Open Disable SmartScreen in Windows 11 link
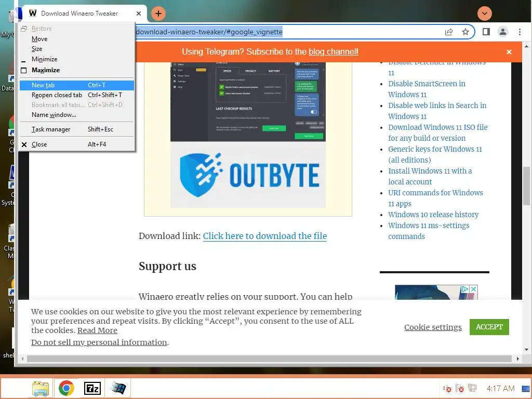The width and height of the screenshot is (532, 399). [x=427, y=89]
